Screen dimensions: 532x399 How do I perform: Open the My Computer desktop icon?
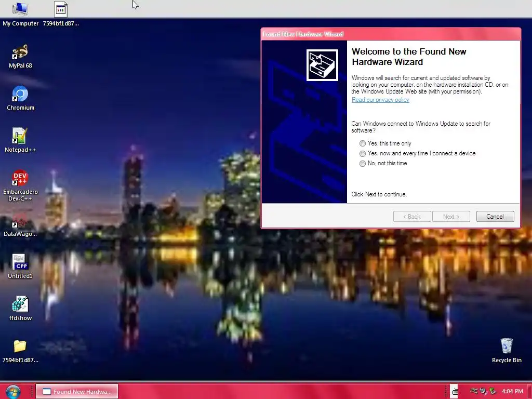(x=20, y=14)
